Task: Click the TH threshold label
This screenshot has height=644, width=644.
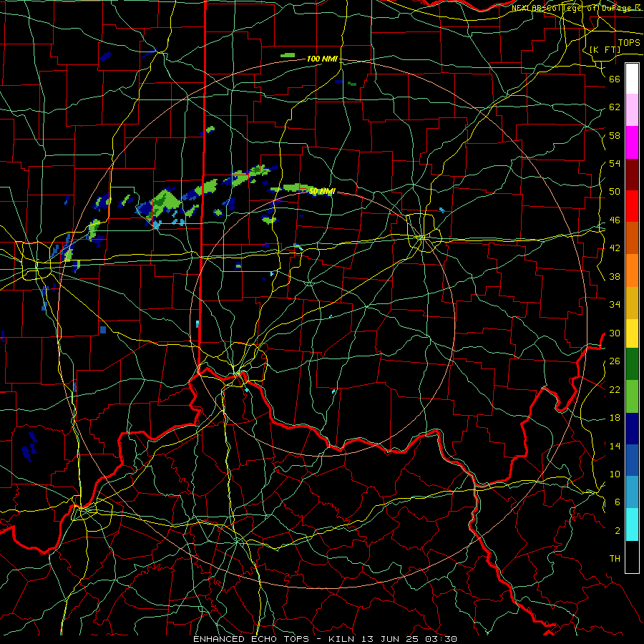Action: [x=615, y=559]
